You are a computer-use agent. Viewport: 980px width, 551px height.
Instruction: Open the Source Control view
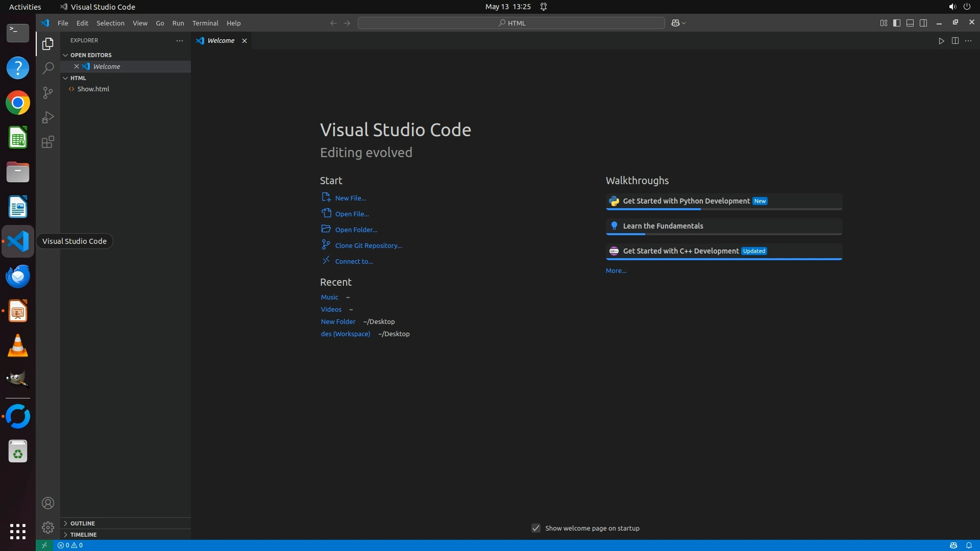(48, 93)
